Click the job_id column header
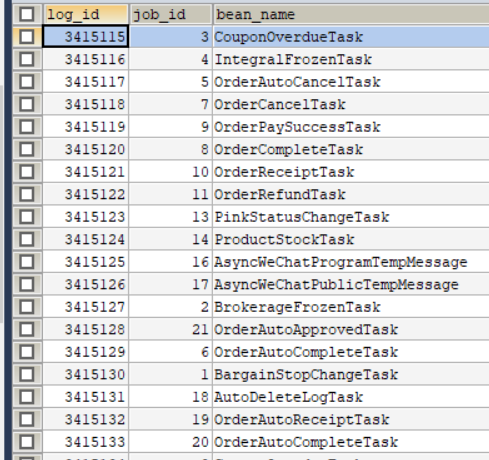 tap(171, 14)
